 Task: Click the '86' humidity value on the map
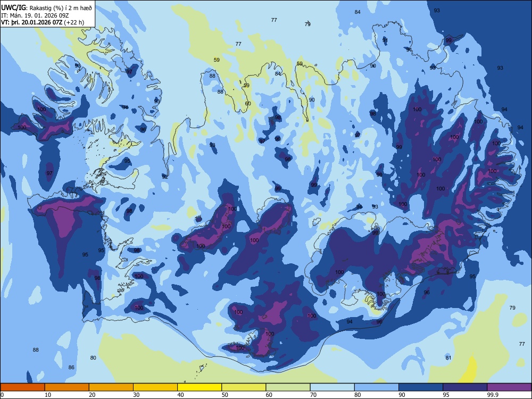(x=71, y=367)
